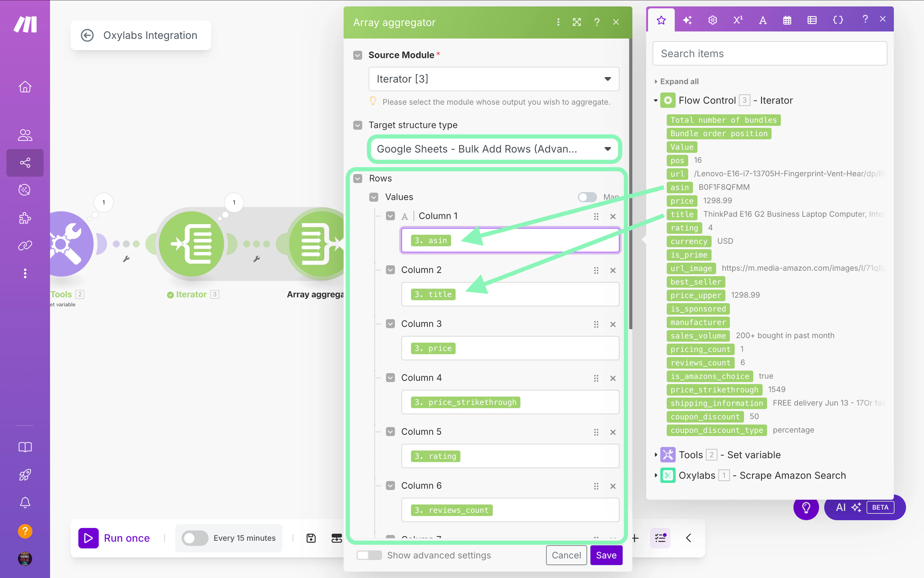Click the Save button
Screen dimensions: 924x578
click(606, 555)
